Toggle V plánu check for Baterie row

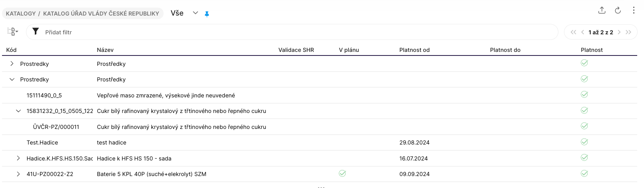[x=342, y=174]
